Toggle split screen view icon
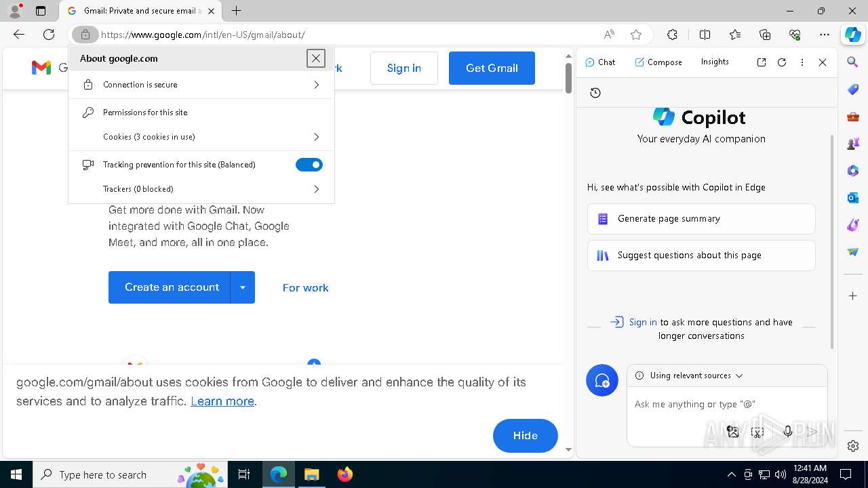Screen dimensions: 868x488 (705, 35)
